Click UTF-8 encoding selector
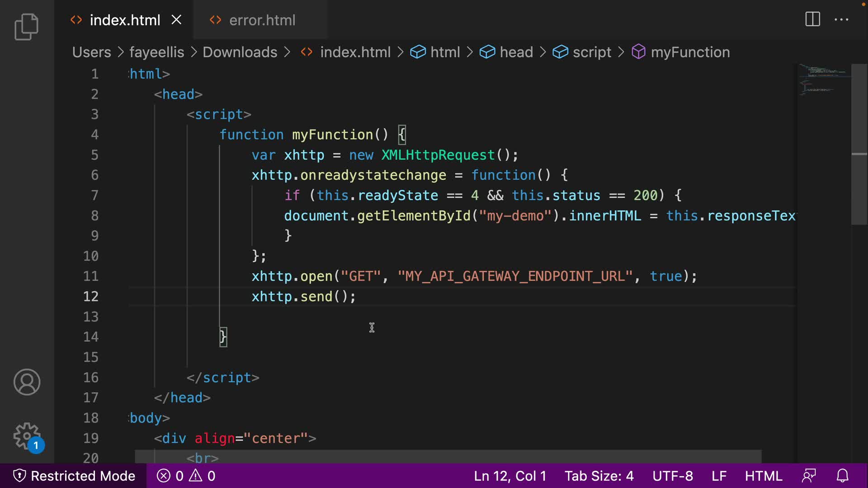The image size is (868, 488). click(672, 476)
